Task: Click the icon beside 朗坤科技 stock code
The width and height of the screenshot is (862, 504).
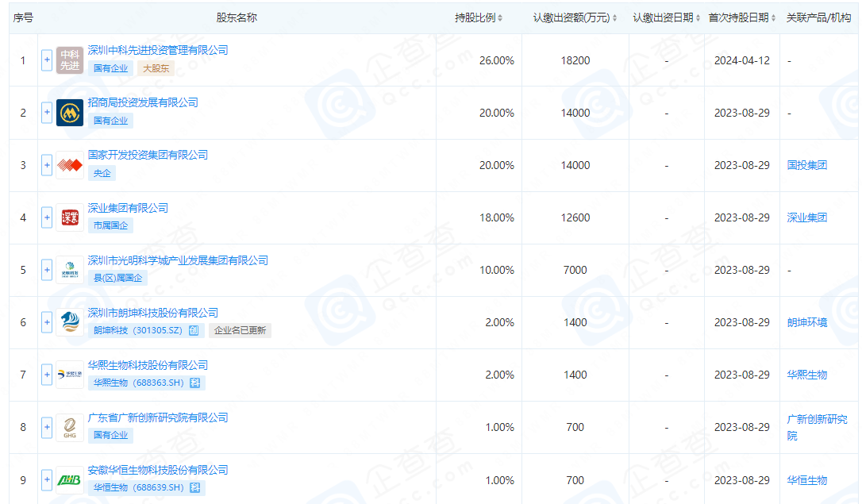Action: pyautogui.click(x=194, y=330)
